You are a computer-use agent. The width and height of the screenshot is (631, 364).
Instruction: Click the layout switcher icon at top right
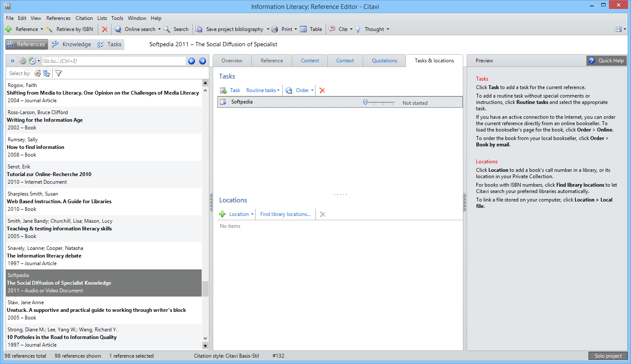(618, 29)
